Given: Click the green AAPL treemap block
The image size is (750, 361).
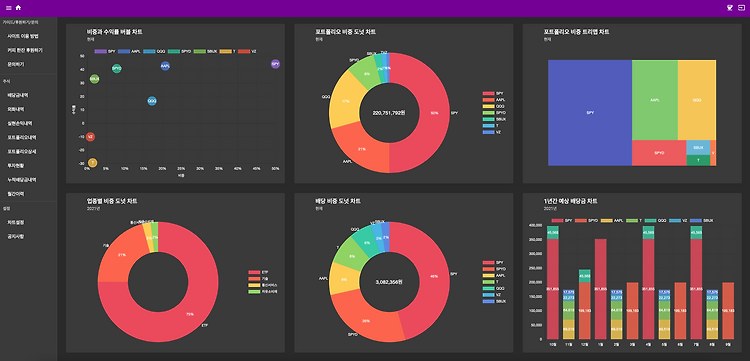Looking at the screenshot, I should tap(654, 100).
